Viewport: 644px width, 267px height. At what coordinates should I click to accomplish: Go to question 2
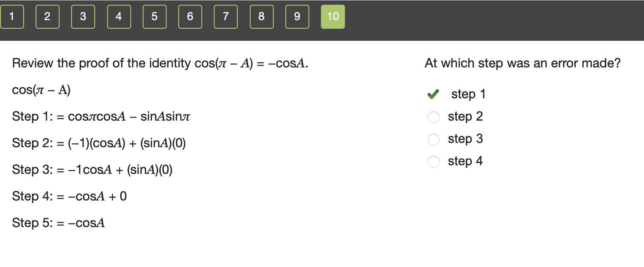pos(47,17)
